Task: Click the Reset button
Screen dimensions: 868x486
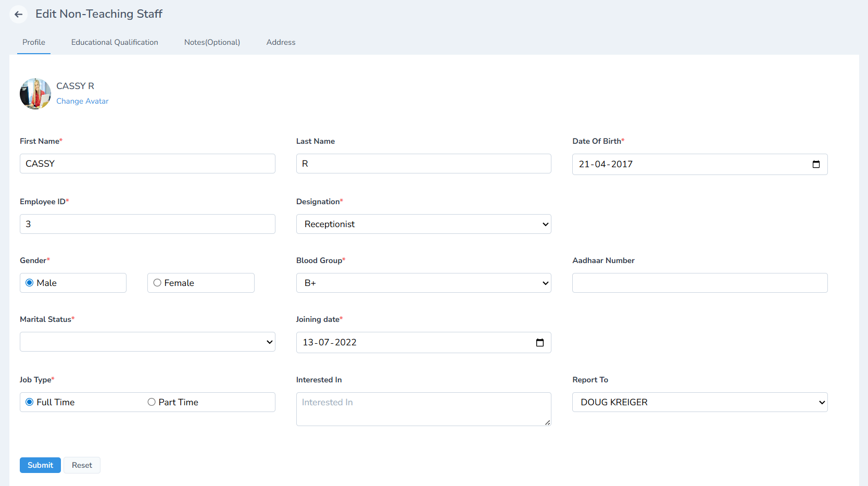Action: [82, 465]
